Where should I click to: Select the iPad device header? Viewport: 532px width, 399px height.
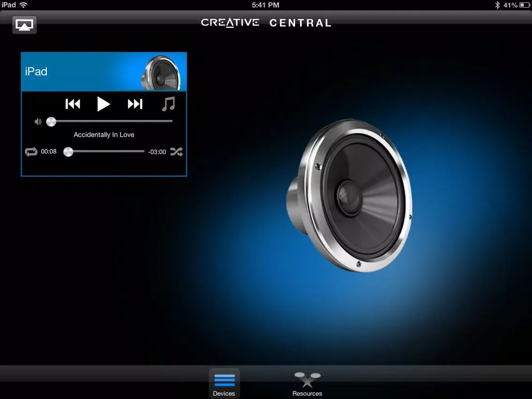pyautogui.click(x=104, y=72)
